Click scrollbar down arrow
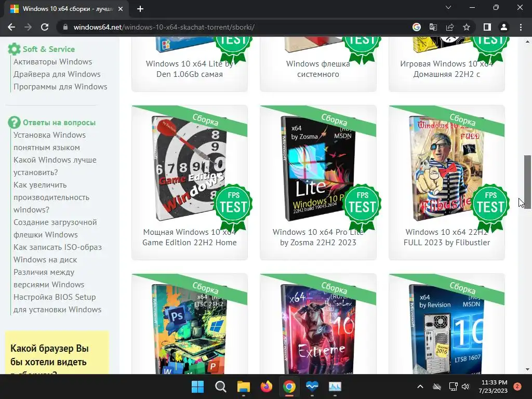 527,369
